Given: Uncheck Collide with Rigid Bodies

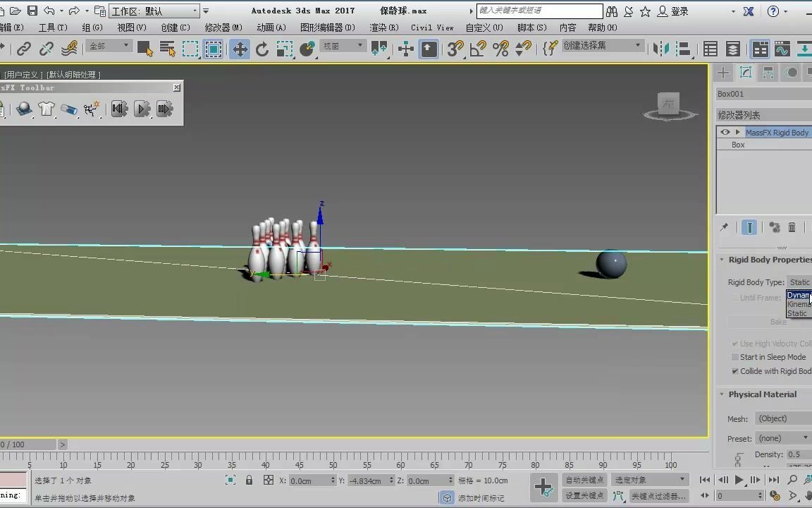Looking at the screenshot, I should [x=735, y=371].
